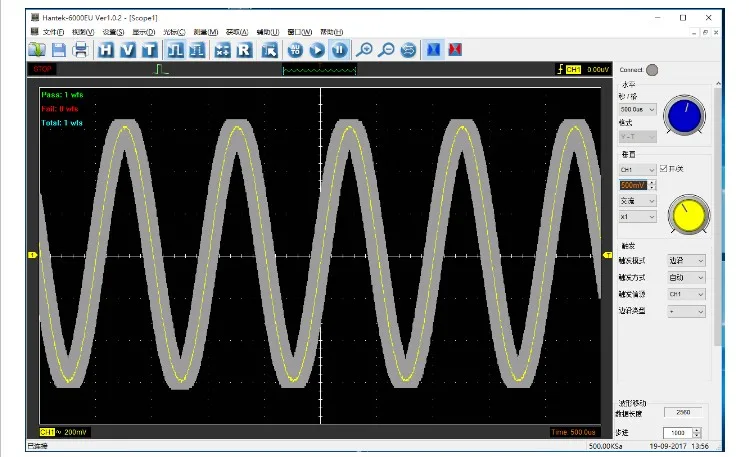Click the 'Time: 500.0us' readout
Image resolution: width=749 pixels, height=457 pixels.
tap(573, 432)
